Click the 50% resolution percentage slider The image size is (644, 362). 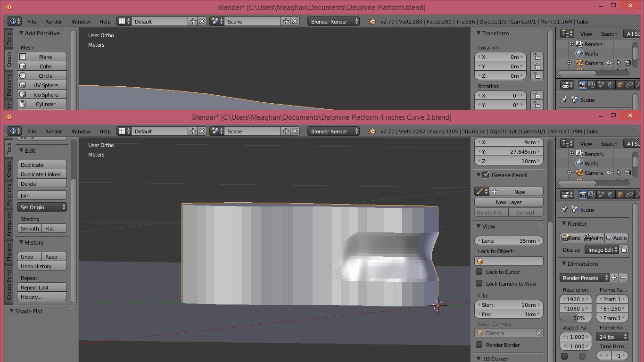click(576, 318)
